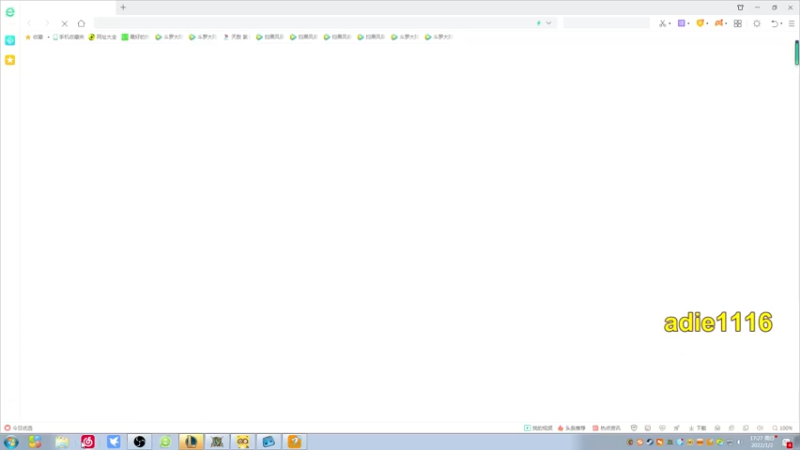The width and height of the screenshot is (800, 450).
Task: Click the Steam icon in system tray
Action: [x=649, y=442]
